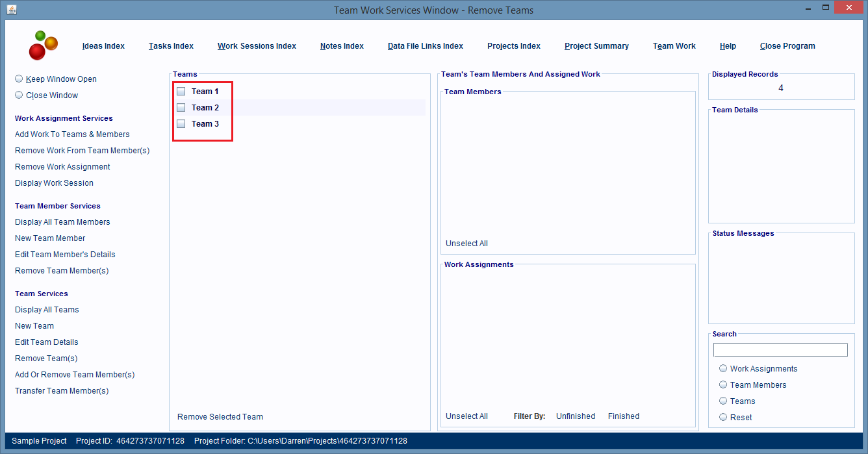
Task: Open the Projects Index menu
Action: click(514, 46)
